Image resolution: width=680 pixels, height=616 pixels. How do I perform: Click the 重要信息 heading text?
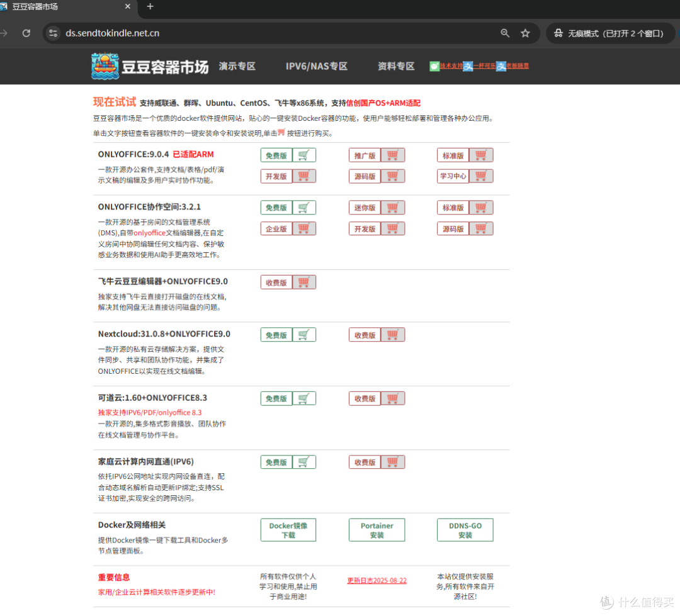[x=113, y=578]
